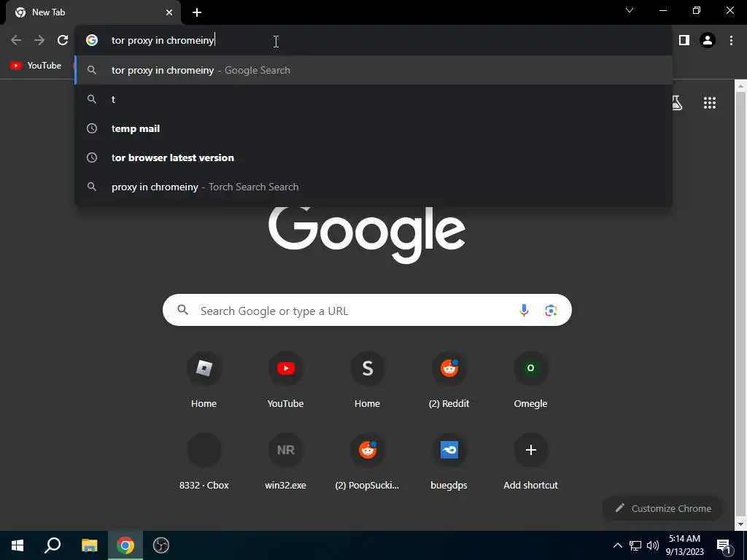
Task: Go forward using the forward arrow
Action: 39,41
